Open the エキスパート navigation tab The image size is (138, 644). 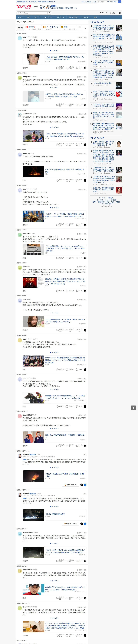pyautogui.click(x=48, y=17)
